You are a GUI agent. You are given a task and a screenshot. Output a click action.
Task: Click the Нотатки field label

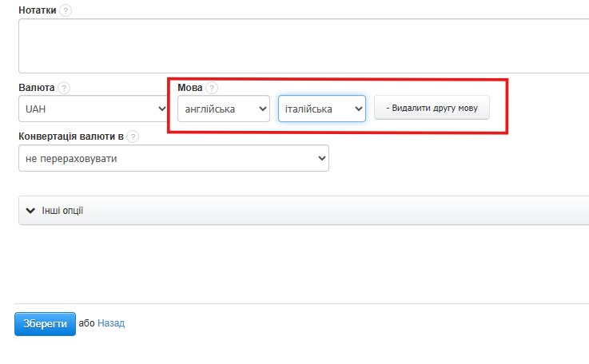(37, 10)
